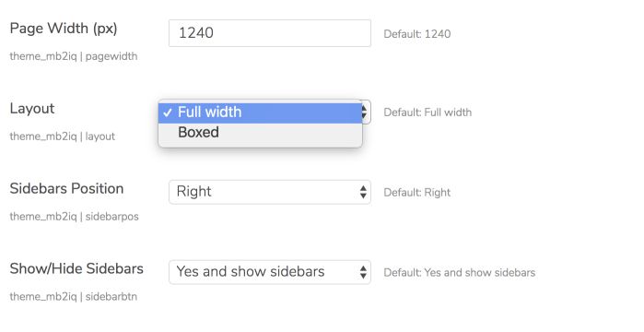Open the Sidebars Position dropdown showing Right
The height and width of the screenshot is (332, 644).
pyautogui.click(x=270, y=192)
